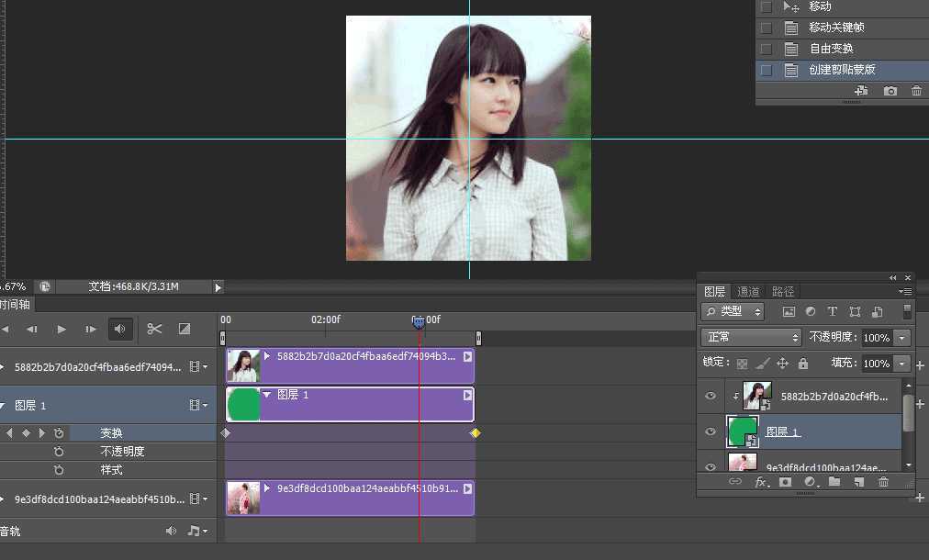Hide the 图层 1 layer via eye icon
Screen dimensions: 929x560
click(x=710, y=431)
